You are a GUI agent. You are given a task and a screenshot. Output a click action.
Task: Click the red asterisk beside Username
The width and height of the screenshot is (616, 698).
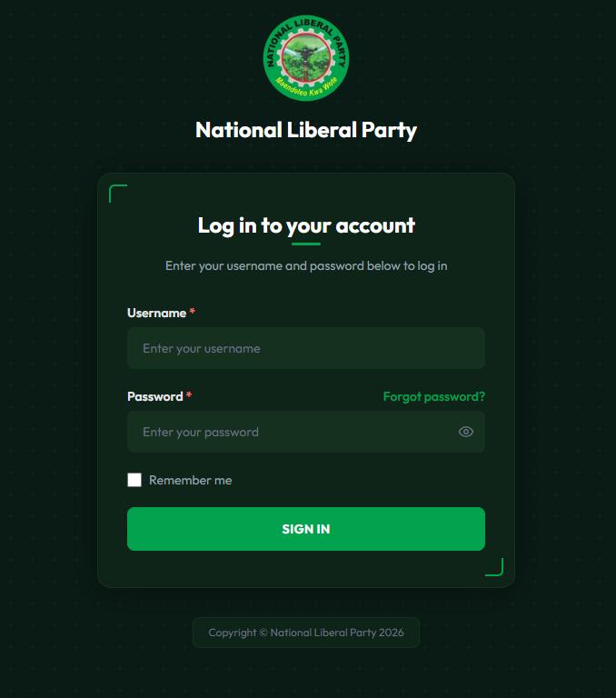192,313
